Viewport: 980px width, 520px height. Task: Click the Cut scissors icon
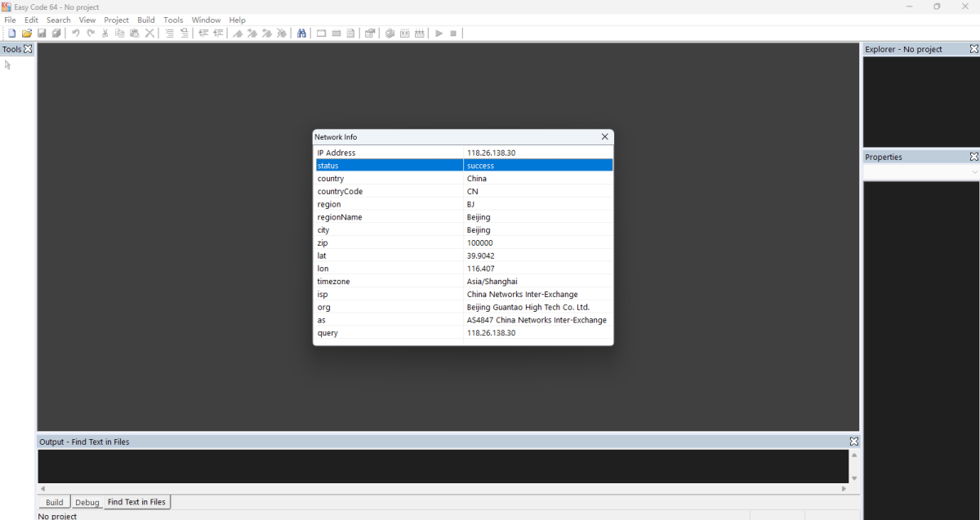(x=105, y=33)
